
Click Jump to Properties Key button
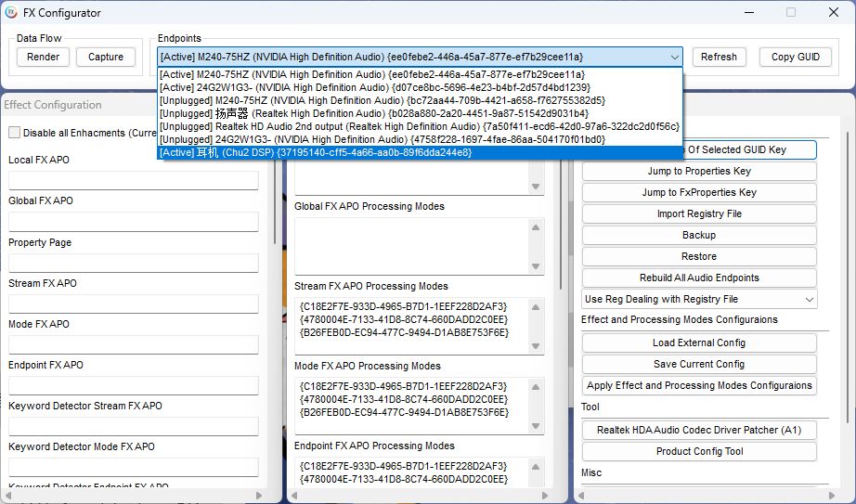pos(699,171)
